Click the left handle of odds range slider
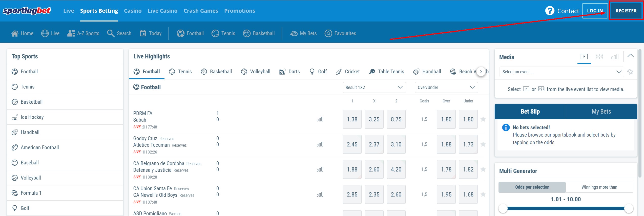 (503, 208)
